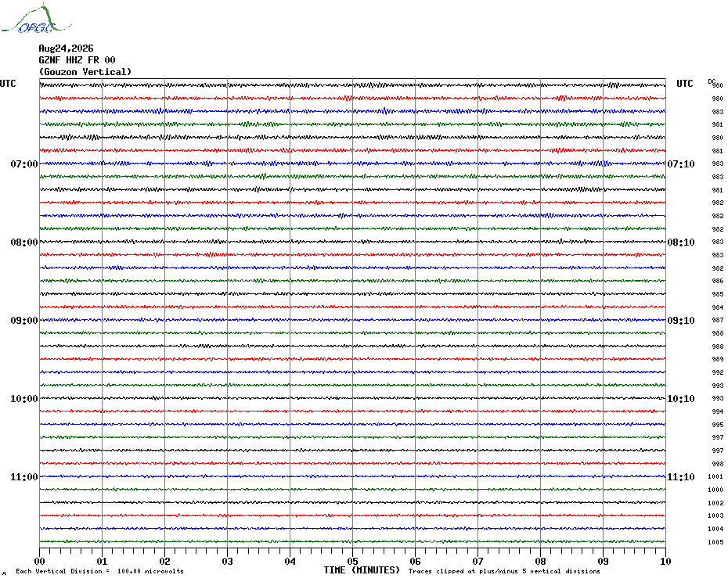The width and height of the screenshot is (728, 582).
Task: Click DC value 986
Action: coord(717,281)
